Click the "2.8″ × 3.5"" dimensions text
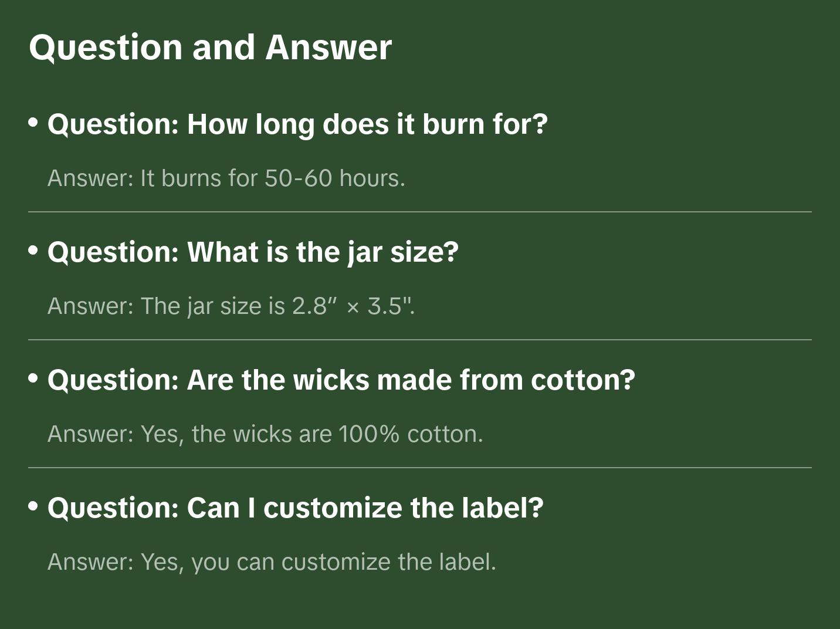The image size is (840, 629). [353, 306]
